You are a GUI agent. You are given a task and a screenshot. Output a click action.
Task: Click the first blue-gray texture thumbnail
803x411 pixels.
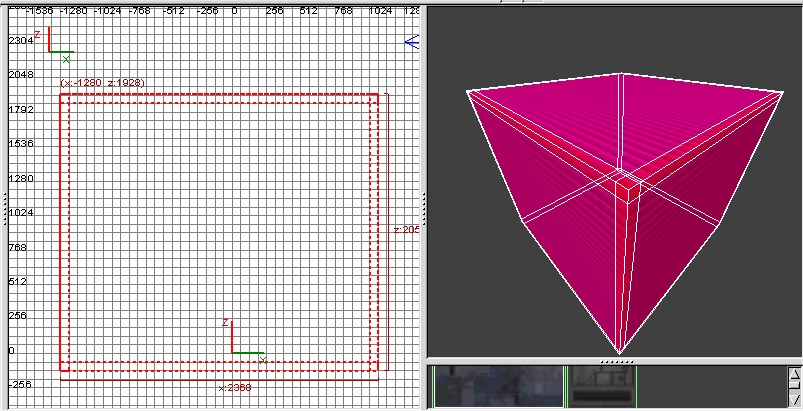498,386
